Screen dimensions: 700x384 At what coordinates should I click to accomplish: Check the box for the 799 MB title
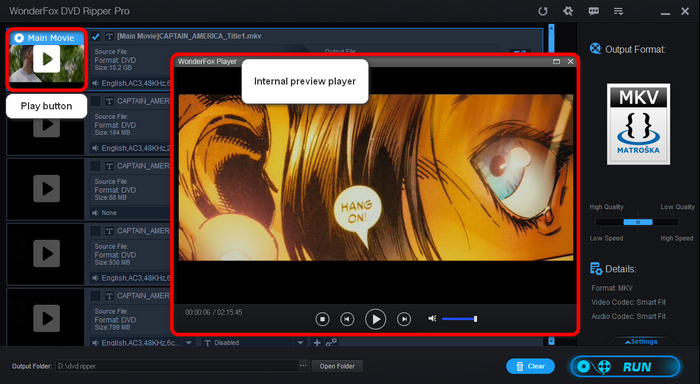tap(95, 296)
